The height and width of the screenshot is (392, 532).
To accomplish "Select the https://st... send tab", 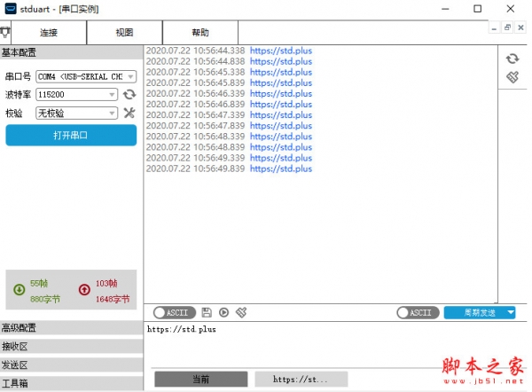I will tap(301, 379).
